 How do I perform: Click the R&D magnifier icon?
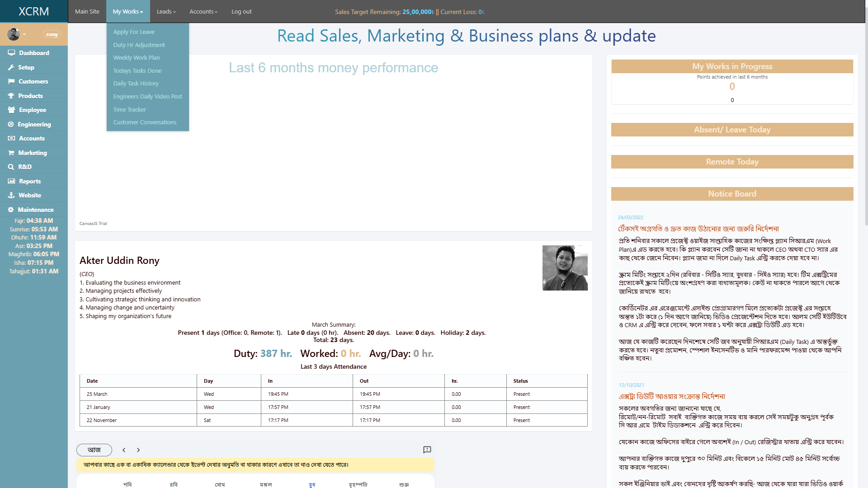pos(11,167)
